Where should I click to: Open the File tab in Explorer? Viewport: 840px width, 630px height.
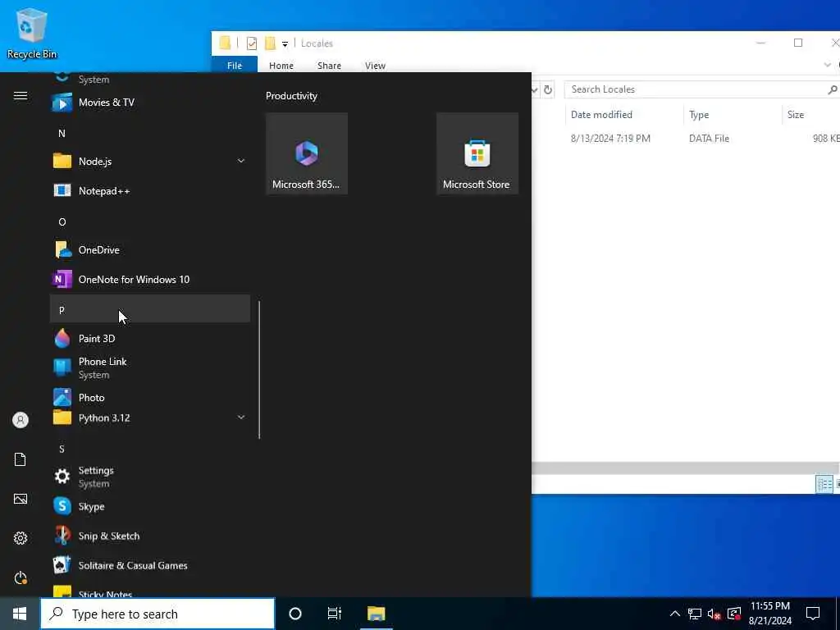point(235,66)
